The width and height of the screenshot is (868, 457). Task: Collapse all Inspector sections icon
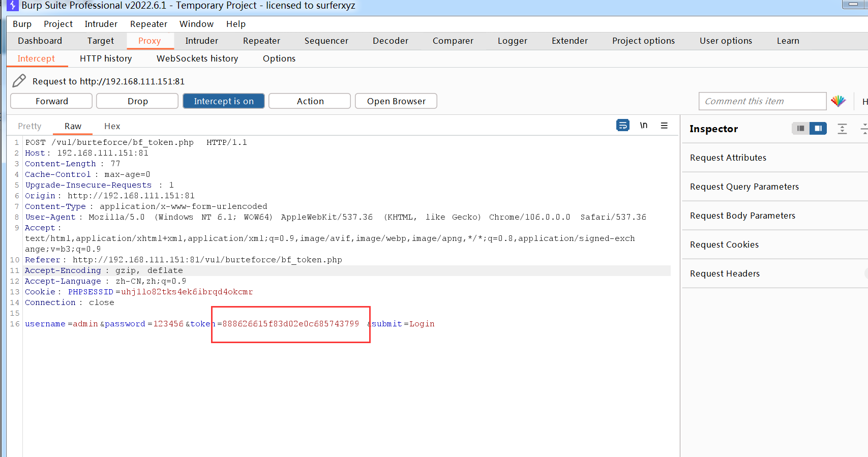(x=863, y=129)
